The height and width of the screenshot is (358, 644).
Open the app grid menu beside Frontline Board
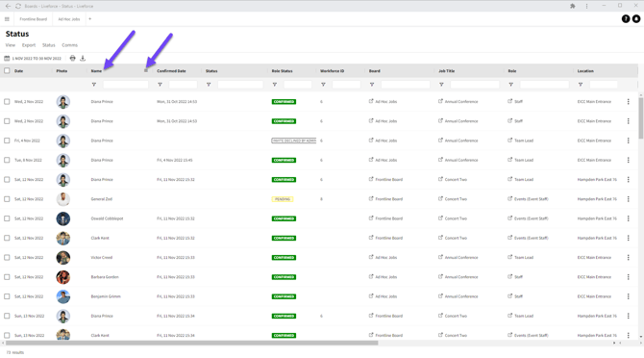click(x=7, y=19)
